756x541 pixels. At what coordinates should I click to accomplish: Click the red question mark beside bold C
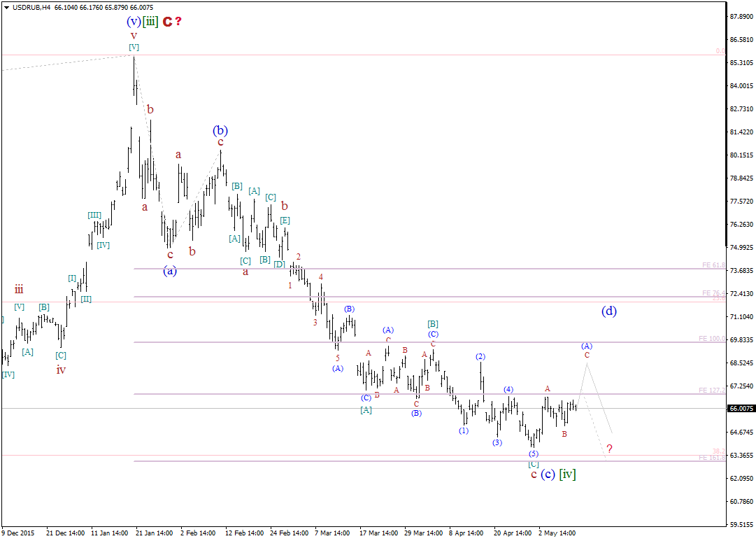[178, 21]
